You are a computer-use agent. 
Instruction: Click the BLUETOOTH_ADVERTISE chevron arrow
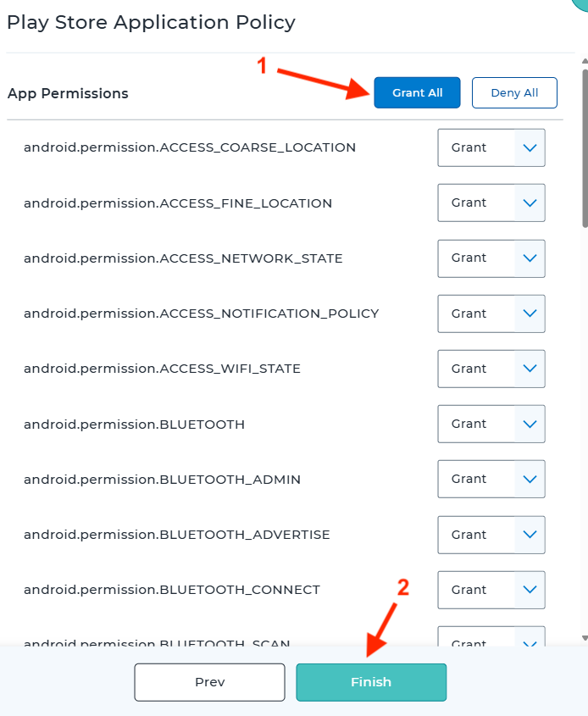530,535
